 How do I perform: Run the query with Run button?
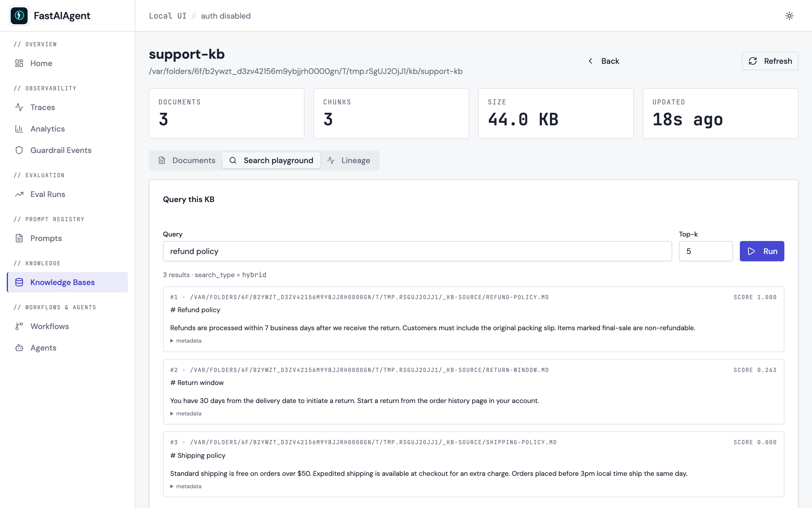pos(762,251)
